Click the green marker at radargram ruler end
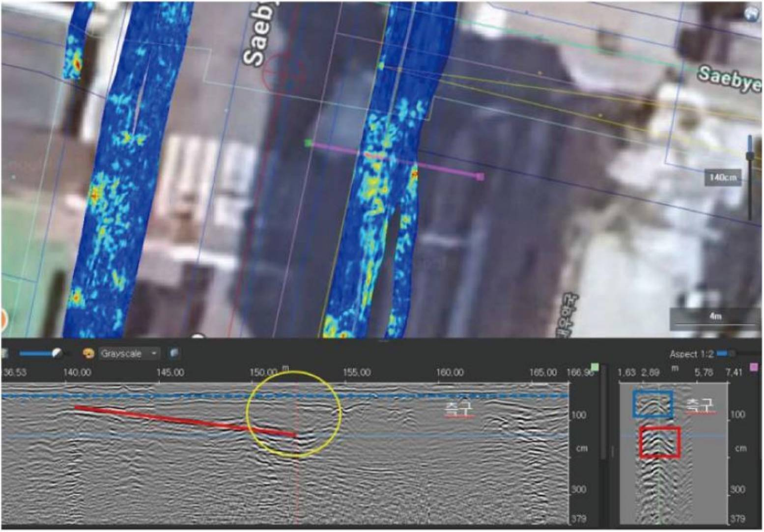The width and height of the screenshot is (764, 532). click(595, 367)
